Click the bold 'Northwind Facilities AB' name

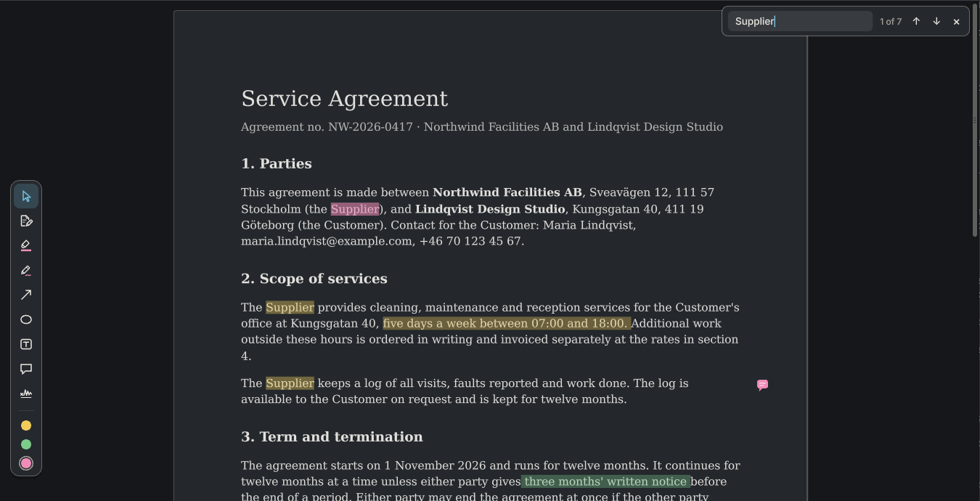click(x=507, y=192)
